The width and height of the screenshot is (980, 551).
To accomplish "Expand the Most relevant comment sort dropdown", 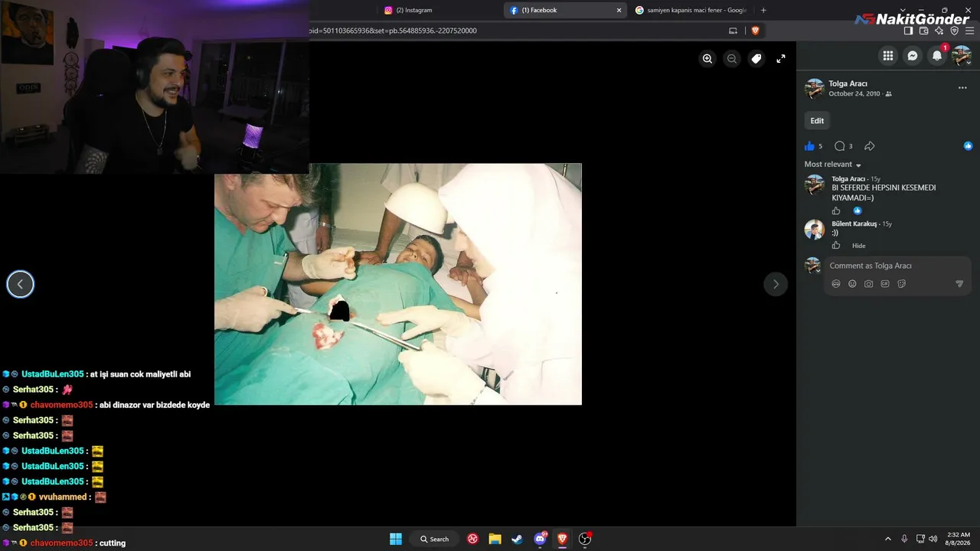I will pos(833,165).
